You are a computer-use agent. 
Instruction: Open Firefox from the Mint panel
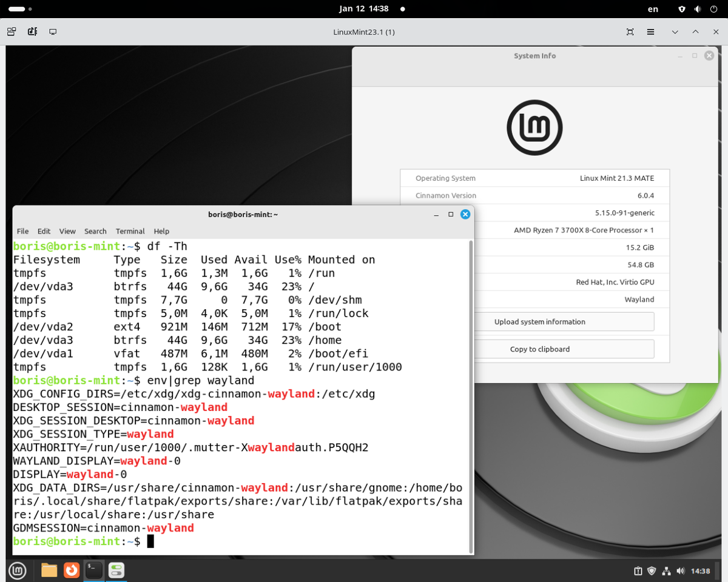pos(72,570)
